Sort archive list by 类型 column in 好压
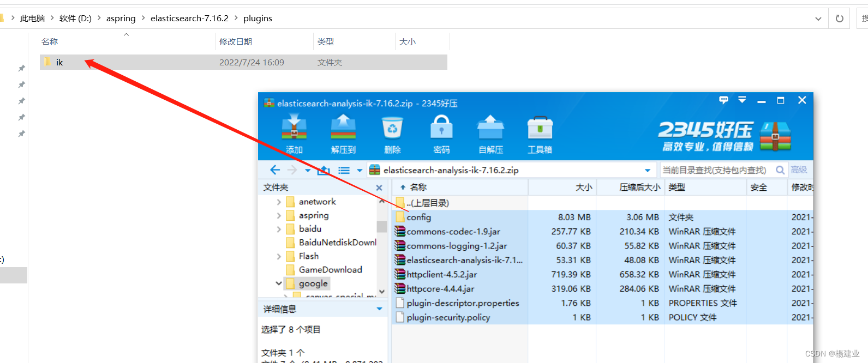Viewport: 868px width, 363px height. (x=705, y=187)
